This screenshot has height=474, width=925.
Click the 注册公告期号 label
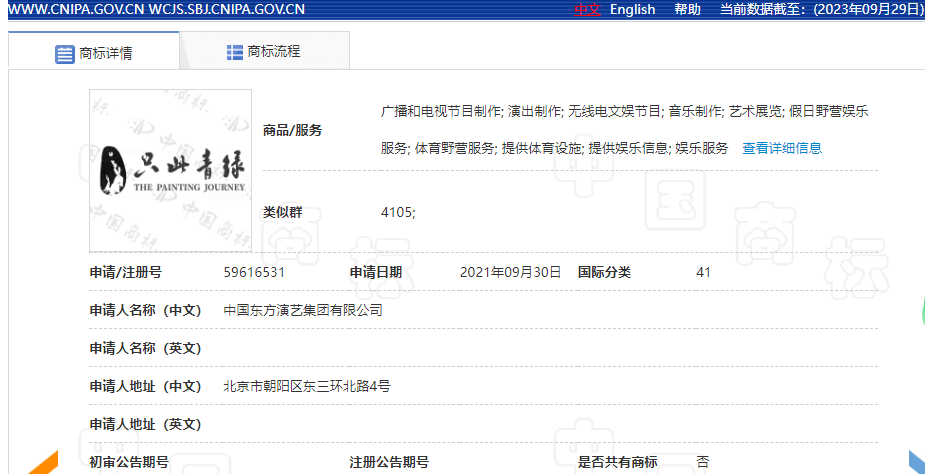[x=389, y=462]
